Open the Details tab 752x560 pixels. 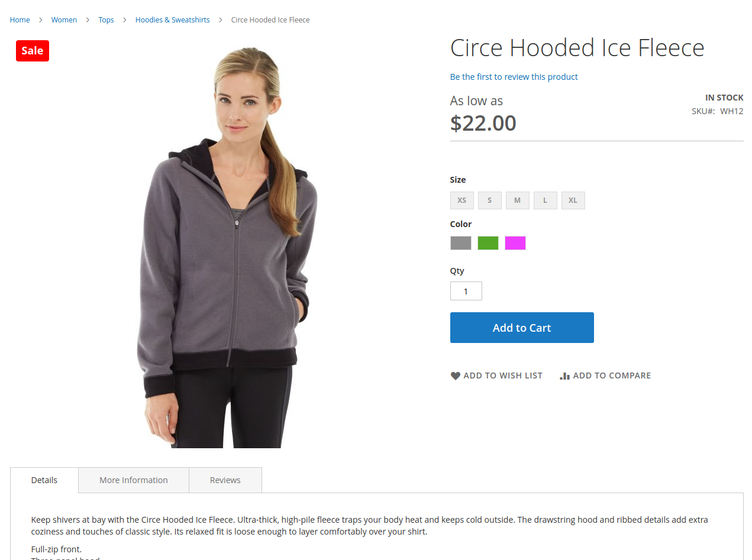[x=44, y=480]
